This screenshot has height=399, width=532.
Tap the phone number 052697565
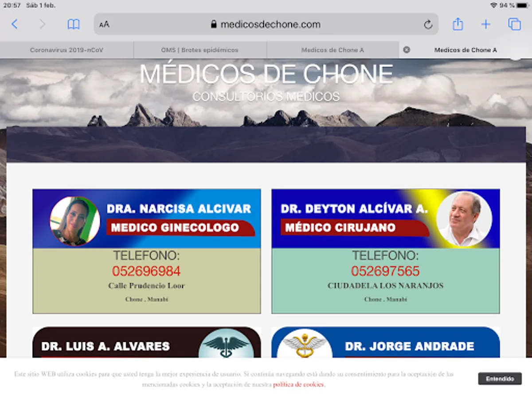tap(385, 271)
